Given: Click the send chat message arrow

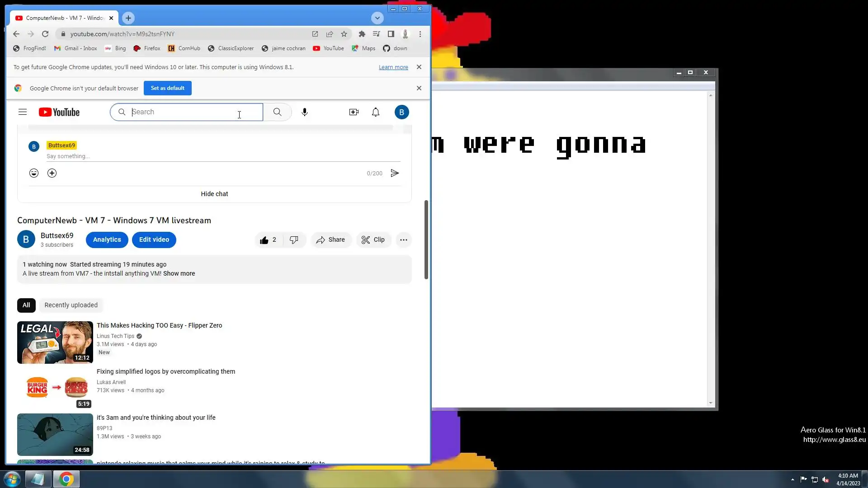Looking at the screenshot, I should pyautogui.click(x=395, y=173).
